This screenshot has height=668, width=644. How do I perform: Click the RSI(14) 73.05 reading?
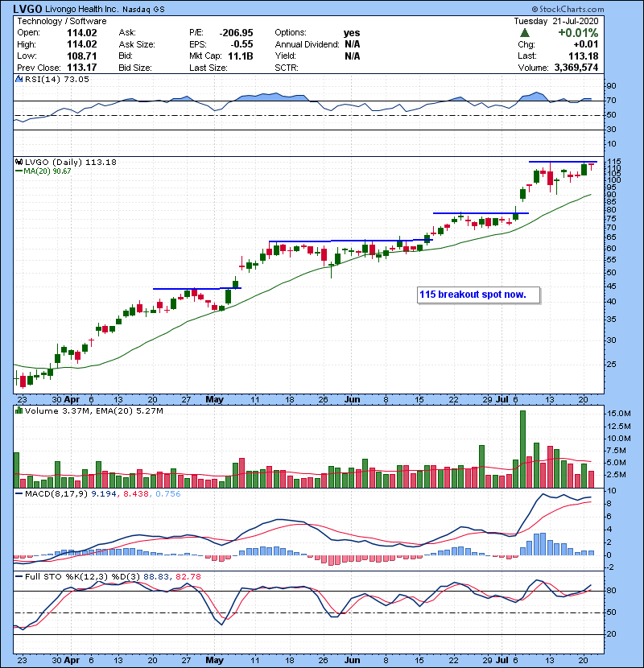pos(57,79)
